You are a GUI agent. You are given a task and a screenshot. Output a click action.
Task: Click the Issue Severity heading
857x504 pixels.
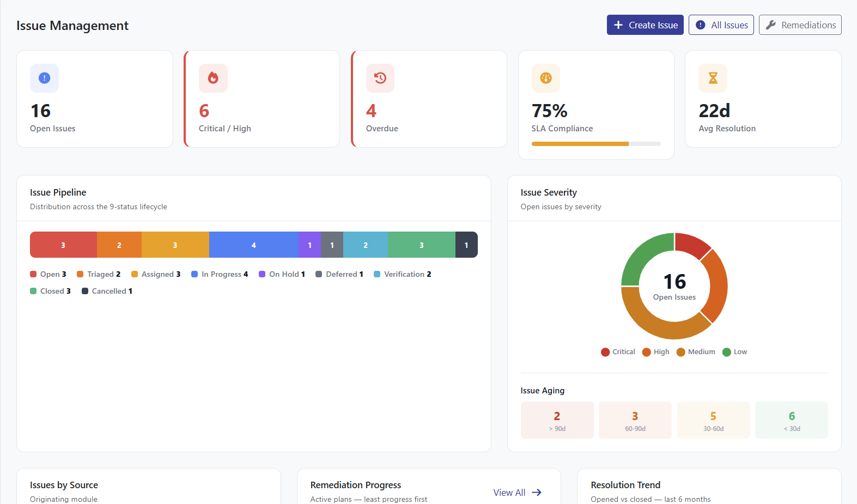pyautogui.click(x=549, y=192)
